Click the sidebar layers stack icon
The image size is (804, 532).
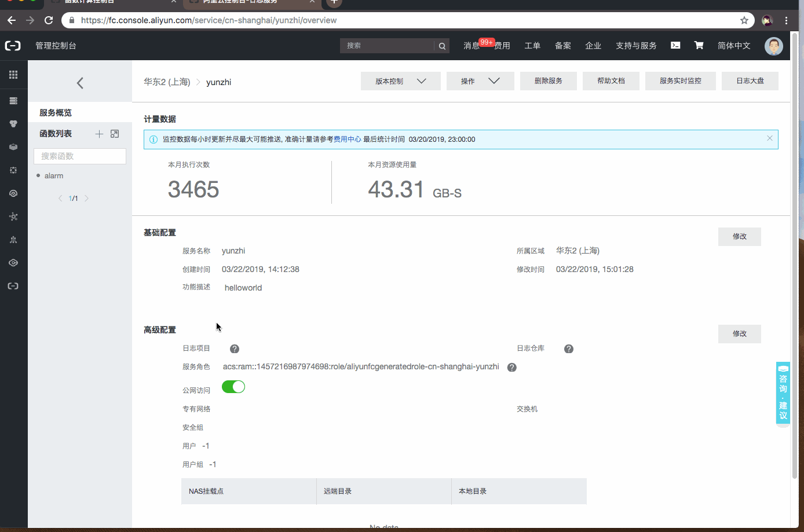click(x=13, y=147)
